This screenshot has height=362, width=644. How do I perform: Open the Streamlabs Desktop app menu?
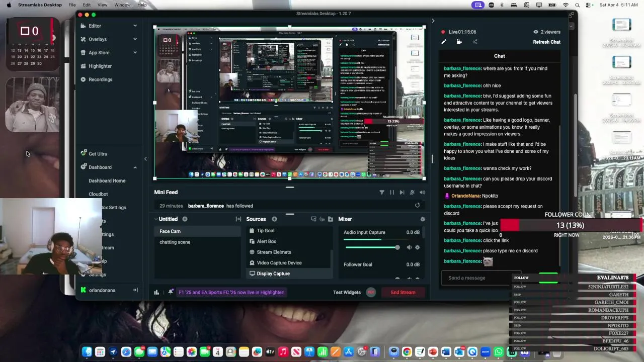click(40, 5)
